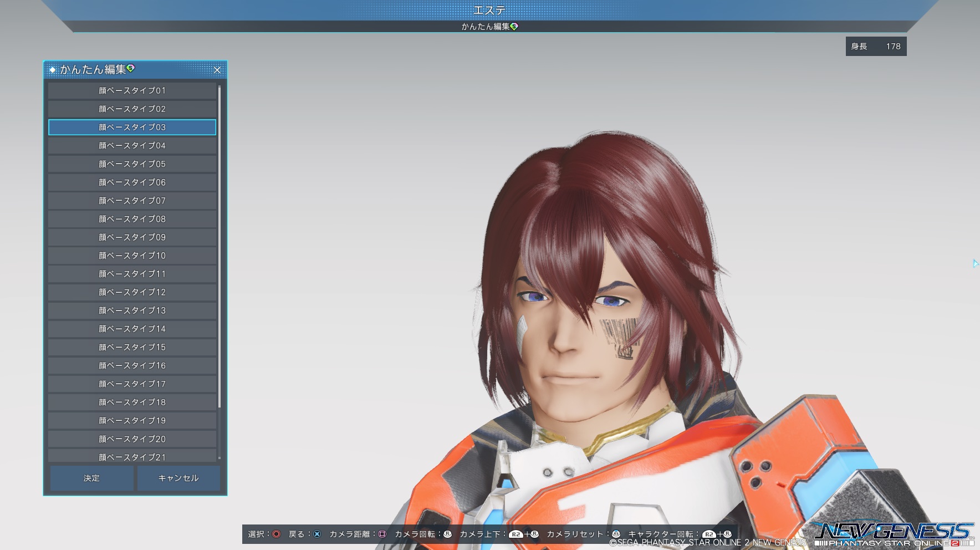
Task: Click the R3 icon beside カメラリセット
Action: click(615, 534)
